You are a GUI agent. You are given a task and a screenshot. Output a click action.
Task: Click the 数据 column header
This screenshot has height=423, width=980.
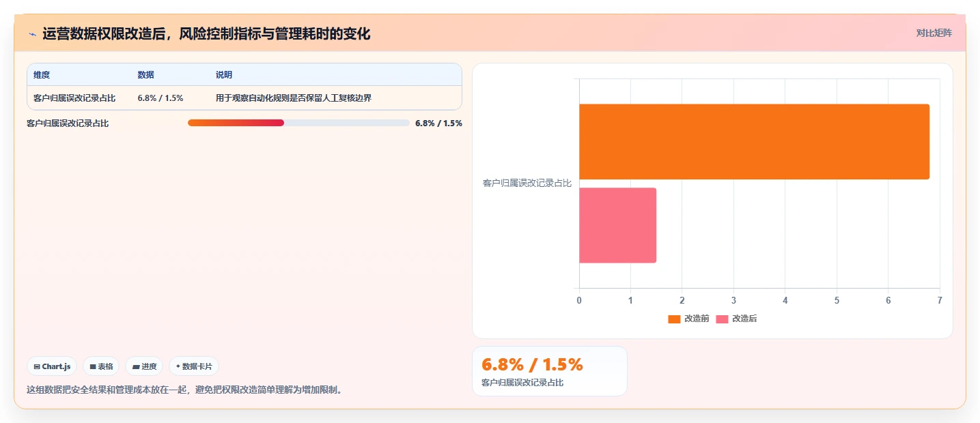(x=145, y=75)
